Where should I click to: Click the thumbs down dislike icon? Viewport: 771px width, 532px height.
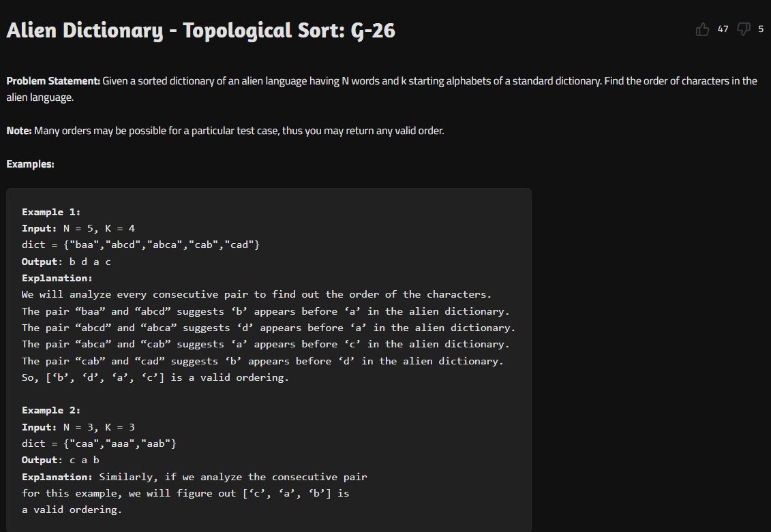pyautogui.click(x=744, y=29)
